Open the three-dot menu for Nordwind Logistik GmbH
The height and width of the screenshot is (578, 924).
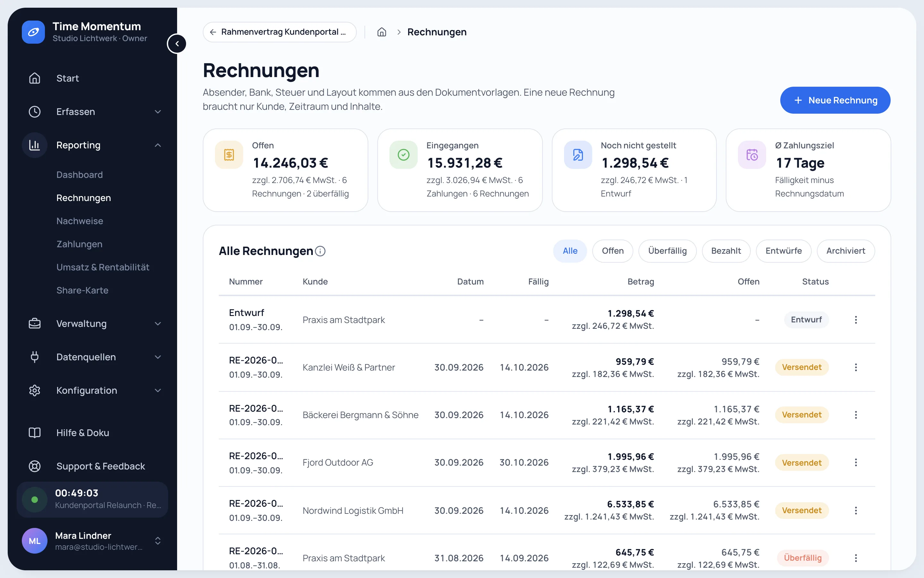point(856,510)
